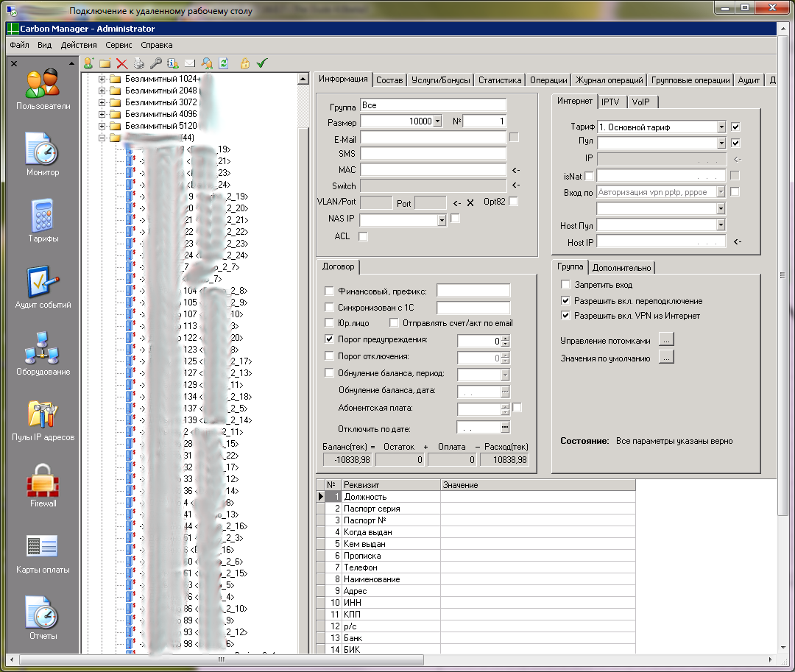This screenshot has width=795, height=672.
Task: Toggle the Порог предупреждения checkbox
Action: pos(330,339)
